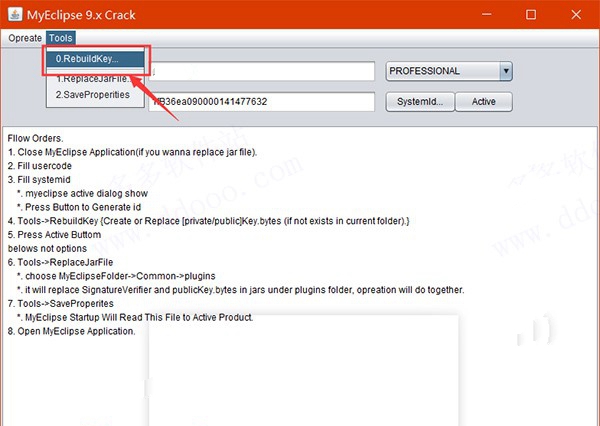Click the '7. Tools->SaveProperites' line
The width and height of the screenshot is (600, 426).
pyautogui.click(x=61, y=304)
